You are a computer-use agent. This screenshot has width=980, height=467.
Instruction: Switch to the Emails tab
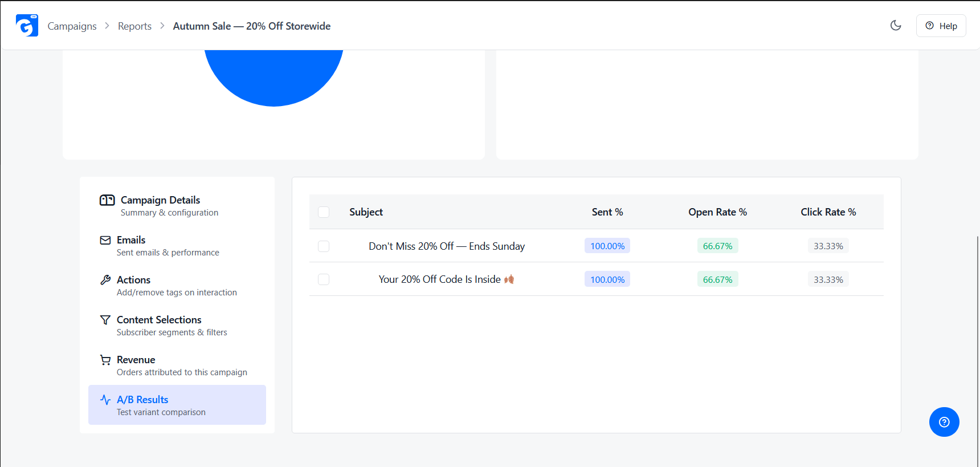pos(177,246)
